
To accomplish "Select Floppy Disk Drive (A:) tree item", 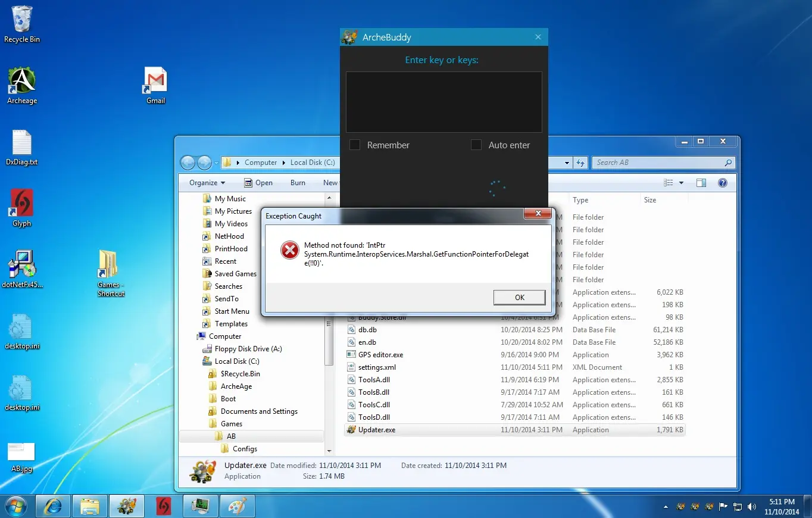I will [242, 349].
